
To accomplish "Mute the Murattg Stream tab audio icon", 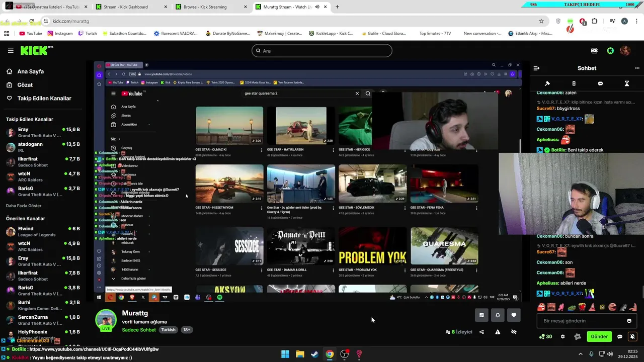I will point(317,7).
